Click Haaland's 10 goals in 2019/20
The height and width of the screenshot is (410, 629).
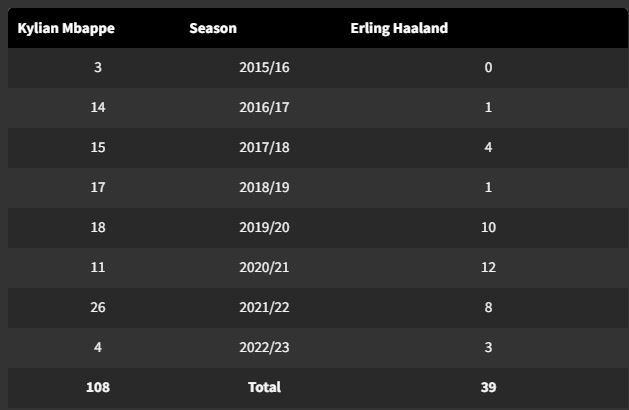tap(488, 227)
